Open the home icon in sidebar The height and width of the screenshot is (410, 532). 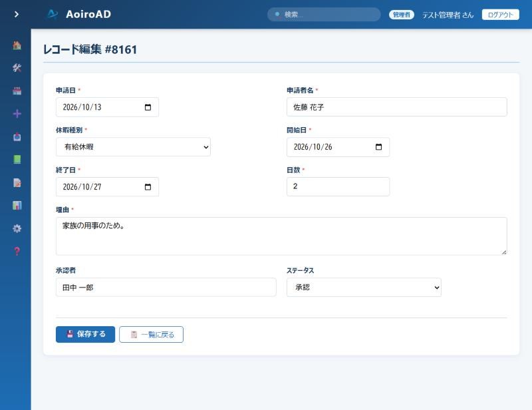tap(17, 45)
